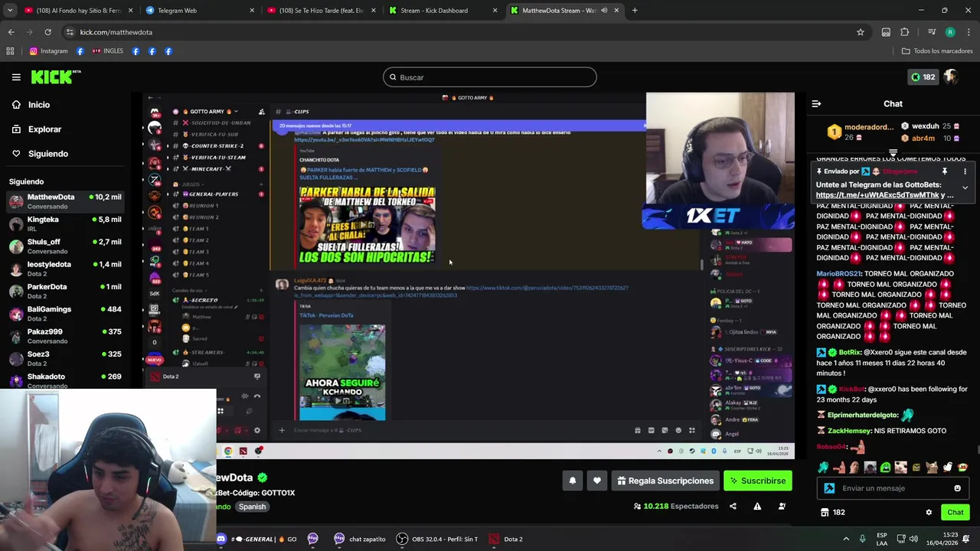The width and height of the screenshot is (980, 551).
Task: Bookmark this page with the star icon
Action: [861, 32]
